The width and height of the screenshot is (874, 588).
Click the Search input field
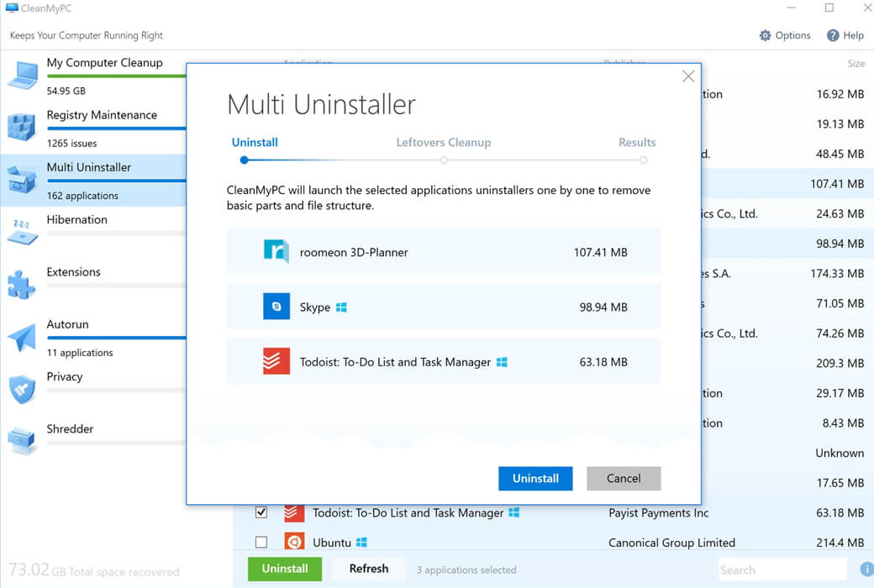pyautogui.click(x=782, y=570)
